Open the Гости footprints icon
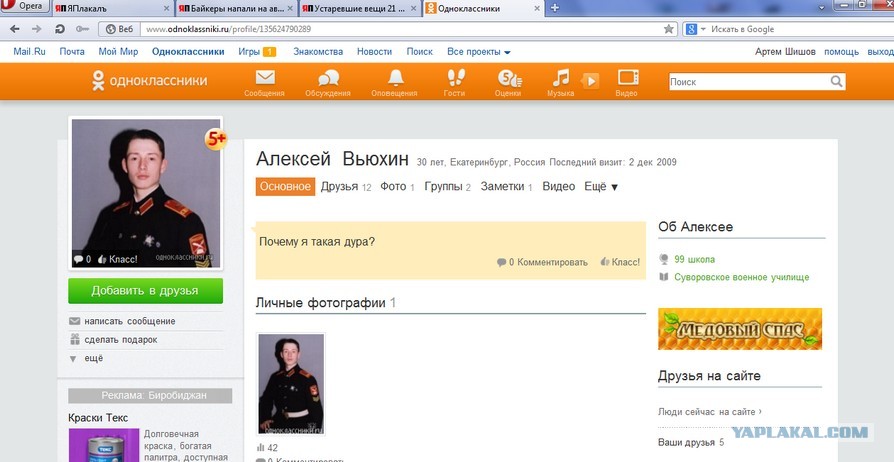Viewport: 894px width, 462px height. pos(455,78)
